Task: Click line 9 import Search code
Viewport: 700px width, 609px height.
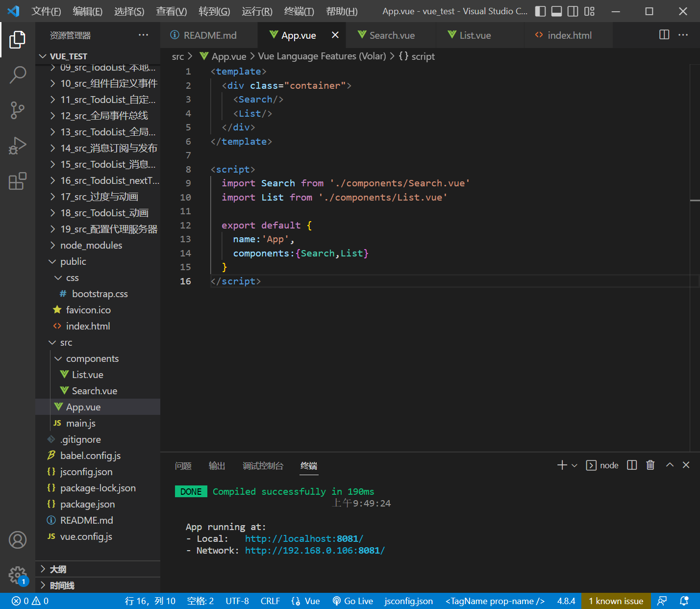Action: coord(346,183)
